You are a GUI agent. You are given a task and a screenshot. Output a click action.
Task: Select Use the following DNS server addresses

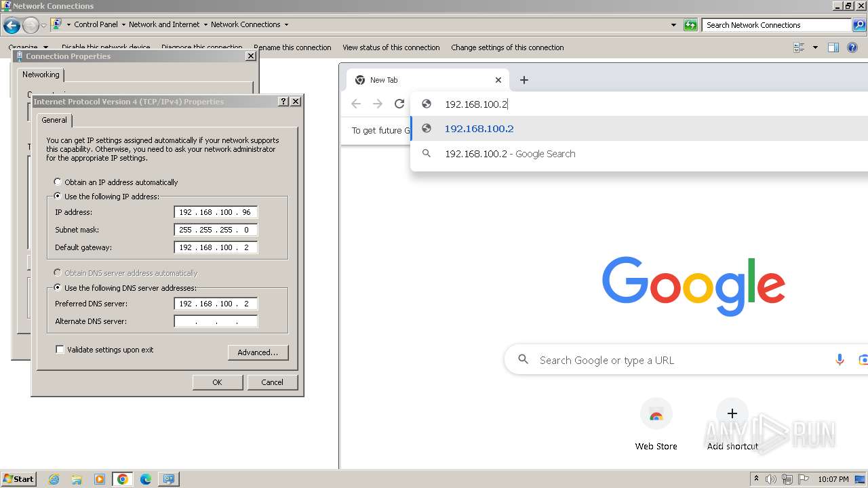125,288
